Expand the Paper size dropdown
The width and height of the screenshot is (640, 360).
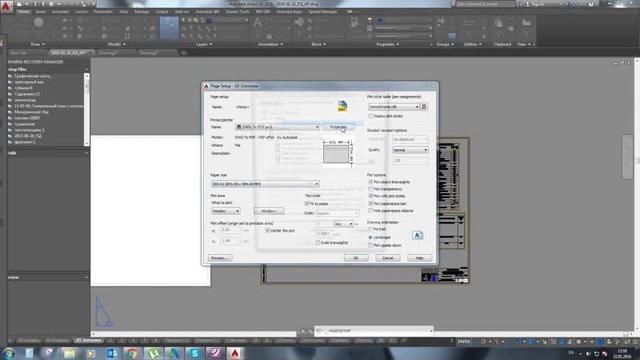[265, 184]
